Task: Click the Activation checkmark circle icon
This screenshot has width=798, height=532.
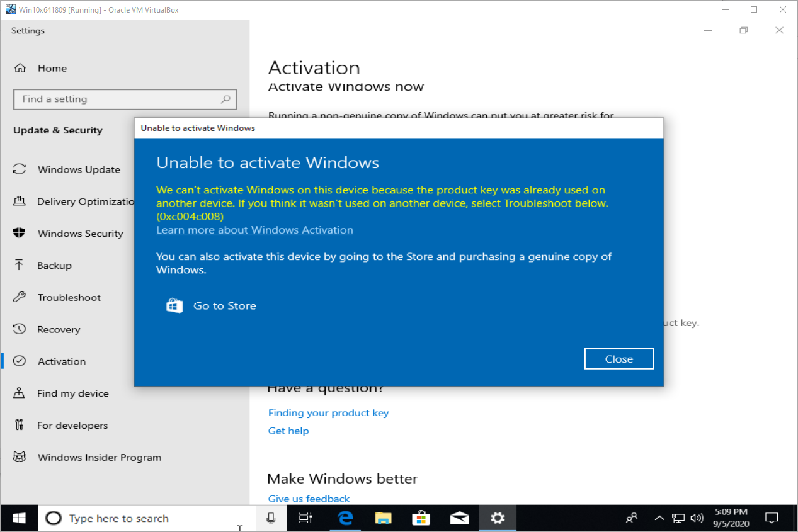Action: click(20, 361)
